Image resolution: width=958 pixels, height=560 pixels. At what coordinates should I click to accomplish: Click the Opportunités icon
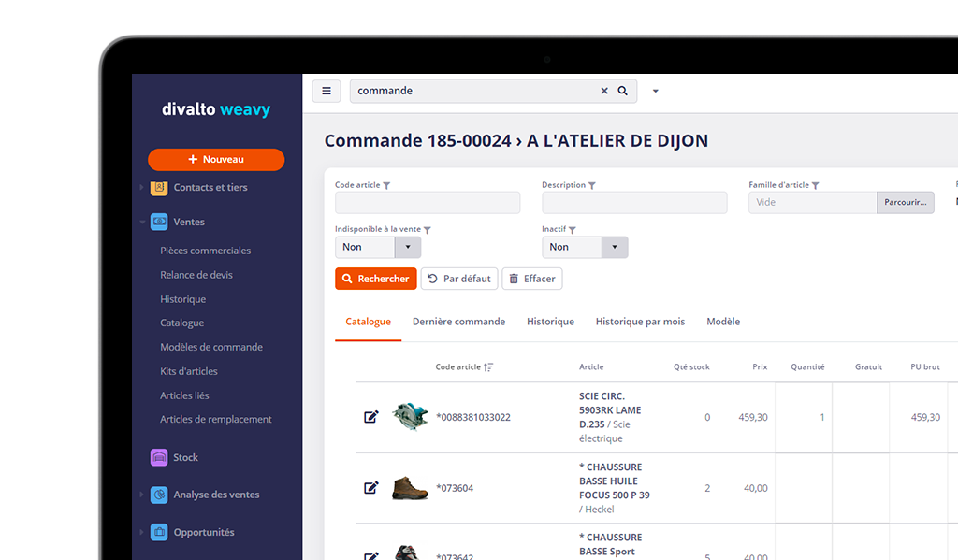[x=159, y=532]
